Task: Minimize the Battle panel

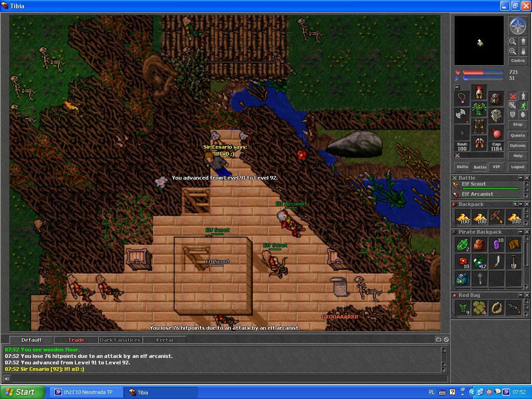Action: [520, 177]
